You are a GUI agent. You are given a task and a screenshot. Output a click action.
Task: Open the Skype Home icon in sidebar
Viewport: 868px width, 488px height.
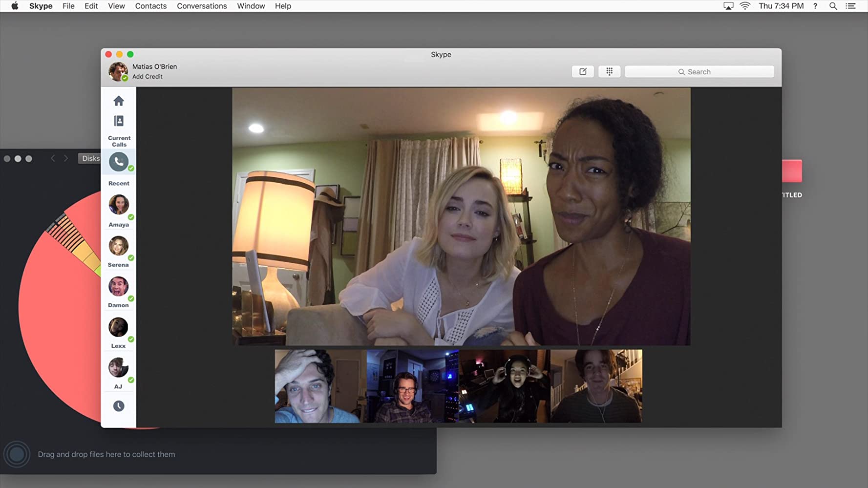click(x=119, y=101)
